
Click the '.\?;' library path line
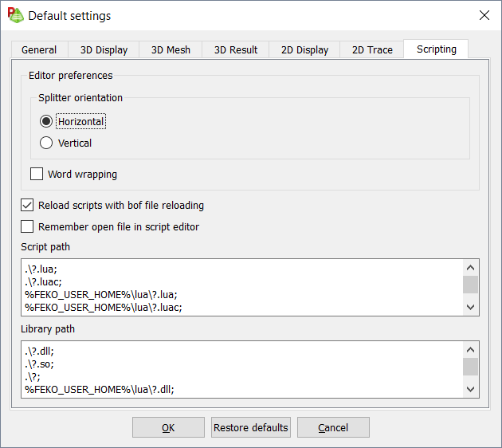click(33, 377)
